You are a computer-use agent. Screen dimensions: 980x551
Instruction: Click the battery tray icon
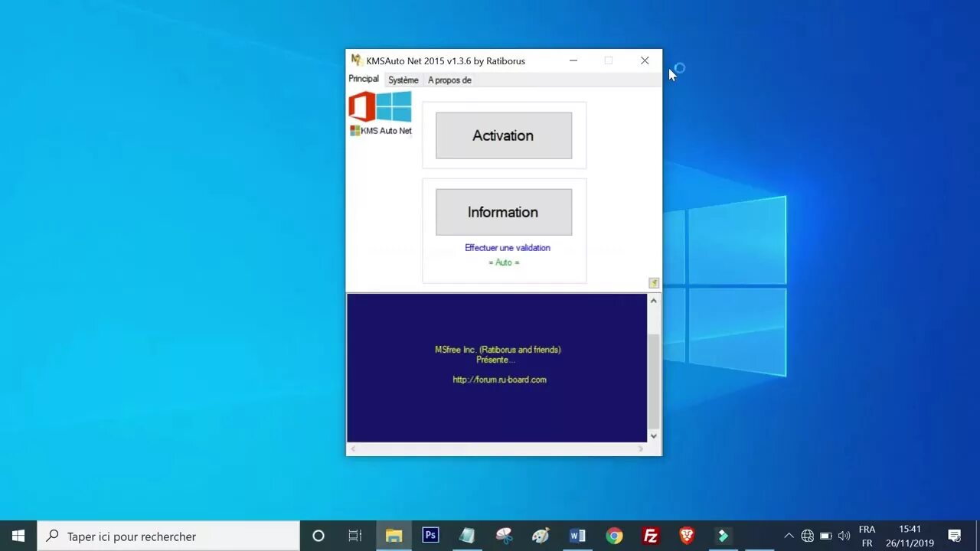825,536
